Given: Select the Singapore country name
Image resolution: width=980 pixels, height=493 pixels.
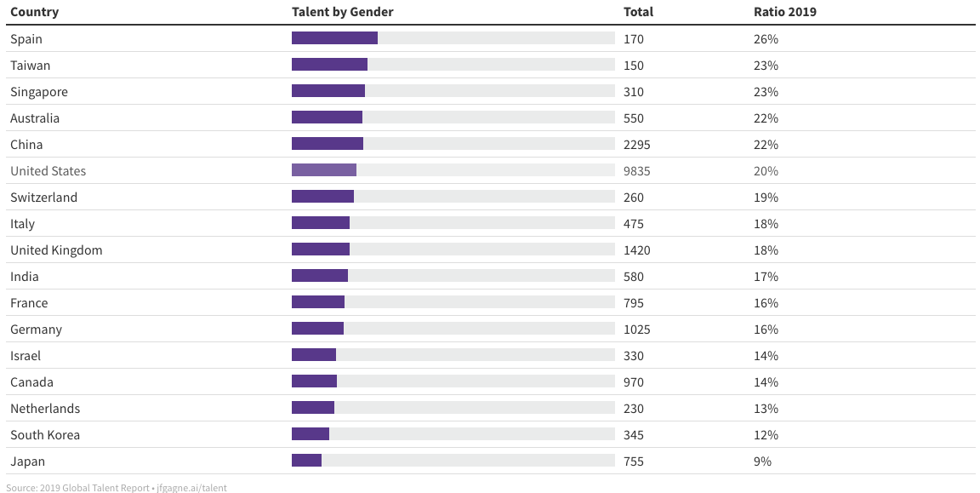Looking at the screenshot, I should [39, 92].
